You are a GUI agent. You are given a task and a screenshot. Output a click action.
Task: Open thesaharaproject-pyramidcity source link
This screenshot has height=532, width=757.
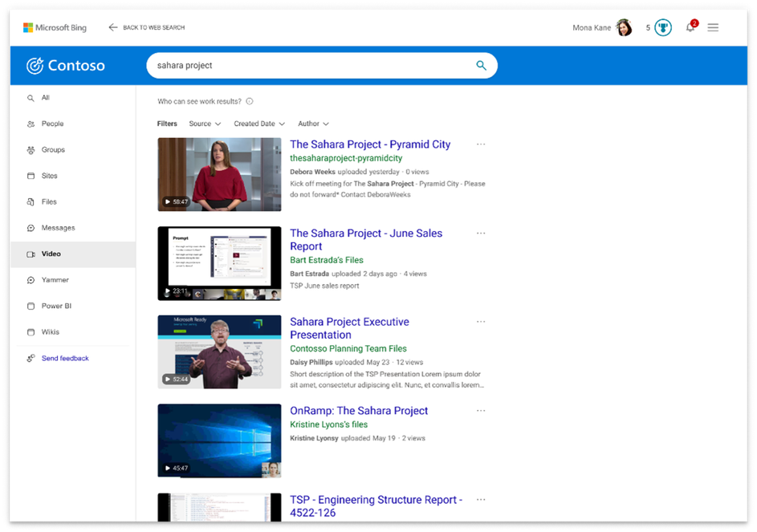346,158
